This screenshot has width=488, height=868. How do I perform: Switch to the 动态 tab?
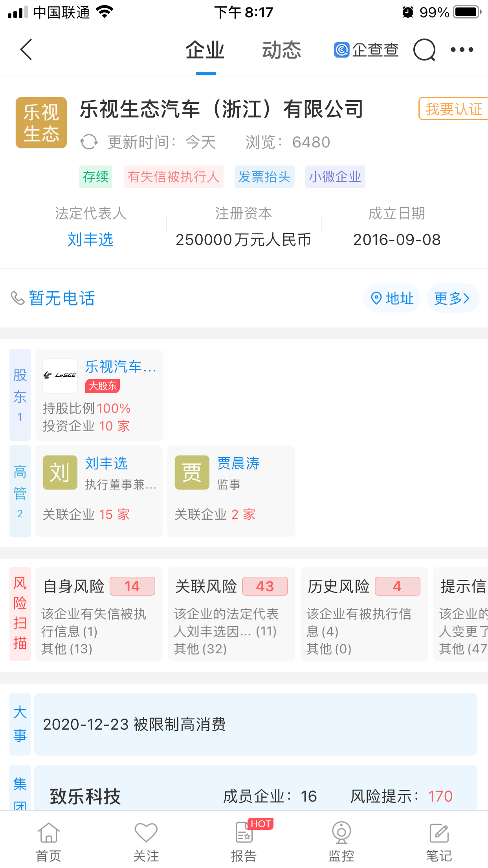click(282, 50)
